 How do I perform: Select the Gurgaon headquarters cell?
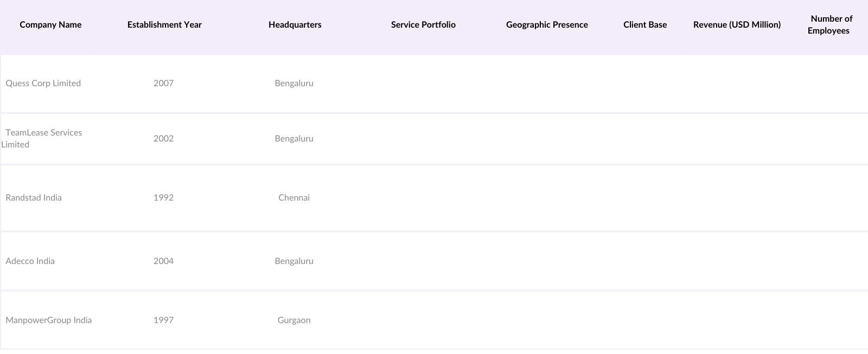[x=294, y=320]
